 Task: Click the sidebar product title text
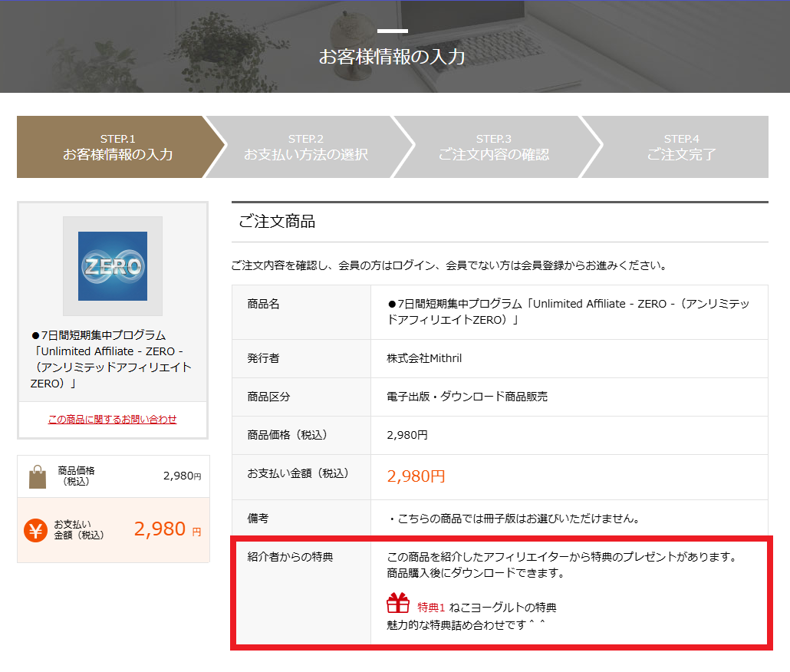[x=111, y=359]
